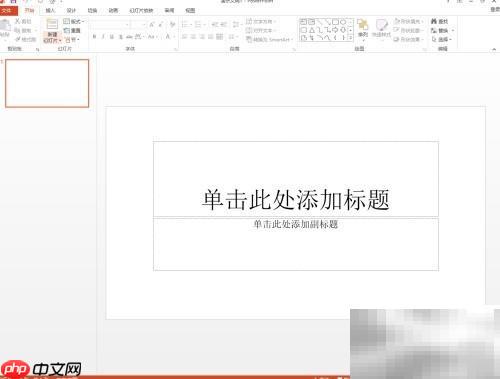Viewport: 500px width, 379px height.
Task: Expand the Section (节) dropdown
Action: pyautogui.click(x=73, y=40)
